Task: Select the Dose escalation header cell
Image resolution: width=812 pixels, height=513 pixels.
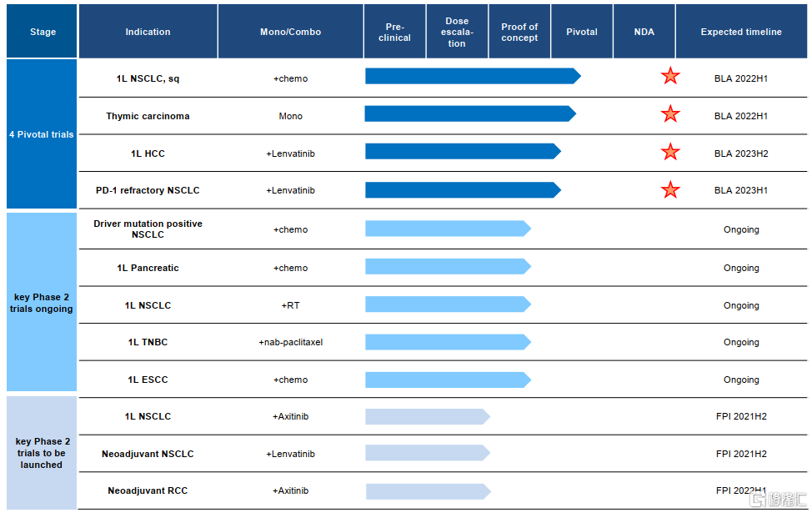Action: [x=457, y=32]
